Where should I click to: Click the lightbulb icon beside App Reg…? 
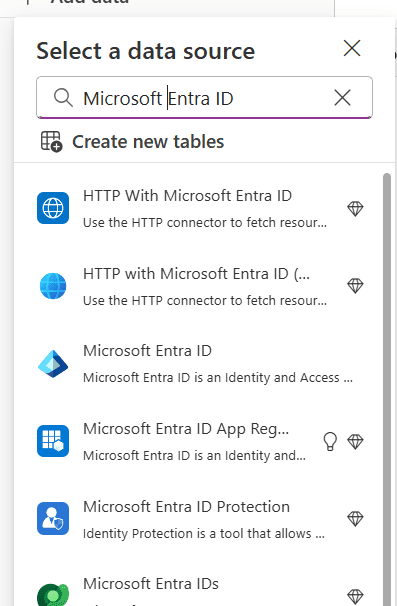point(330,441)
